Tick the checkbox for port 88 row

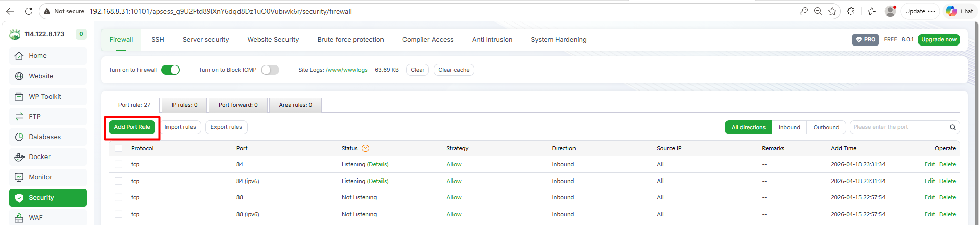[x=118, y=197]
